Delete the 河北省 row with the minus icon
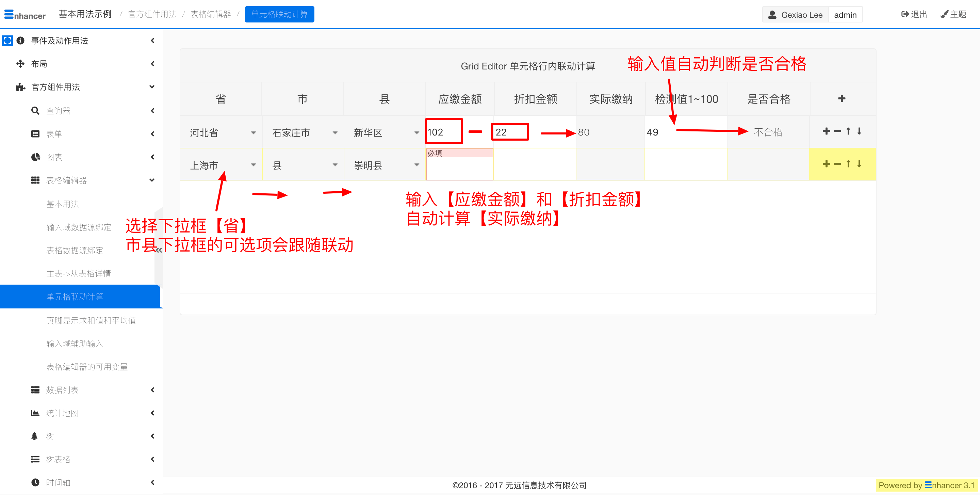This screenshot has height=495, width=980. [x=837, y=131]
